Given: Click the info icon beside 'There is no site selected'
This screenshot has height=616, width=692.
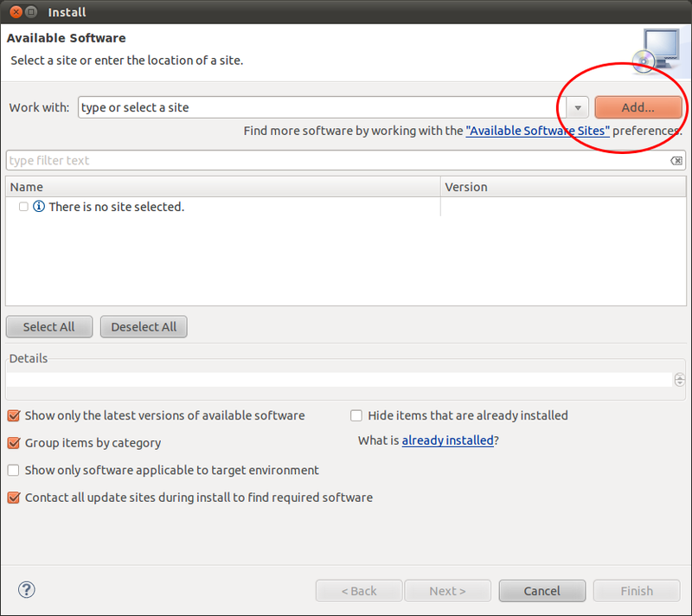Looking at the screenshot, I should 39,207.
